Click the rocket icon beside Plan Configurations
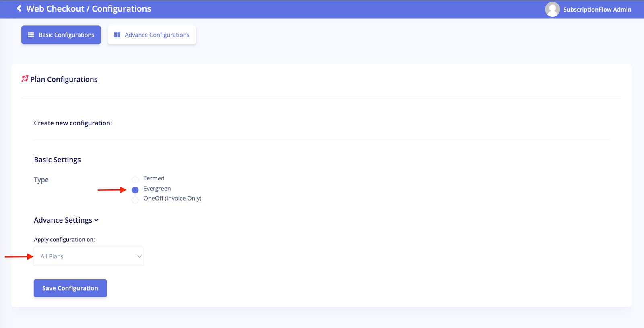 (x=25, y=78)
